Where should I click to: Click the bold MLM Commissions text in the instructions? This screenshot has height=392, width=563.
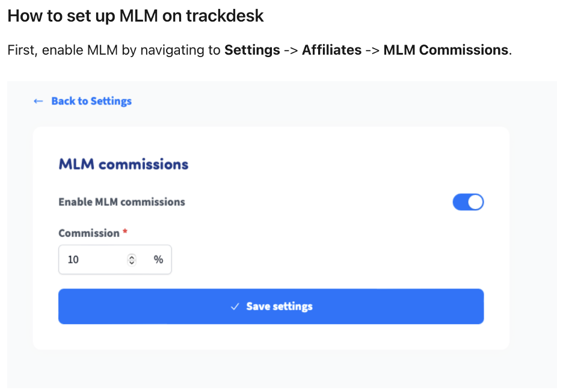446,51
